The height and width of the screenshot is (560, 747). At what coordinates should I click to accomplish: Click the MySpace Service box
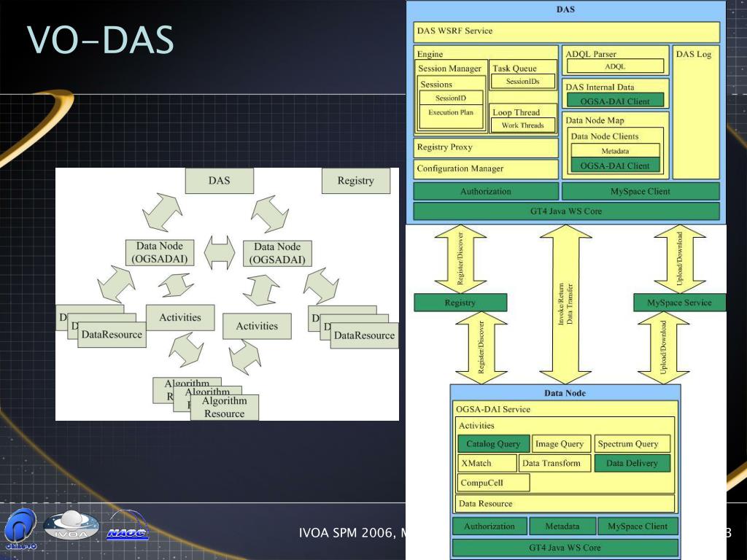[679, 303]
